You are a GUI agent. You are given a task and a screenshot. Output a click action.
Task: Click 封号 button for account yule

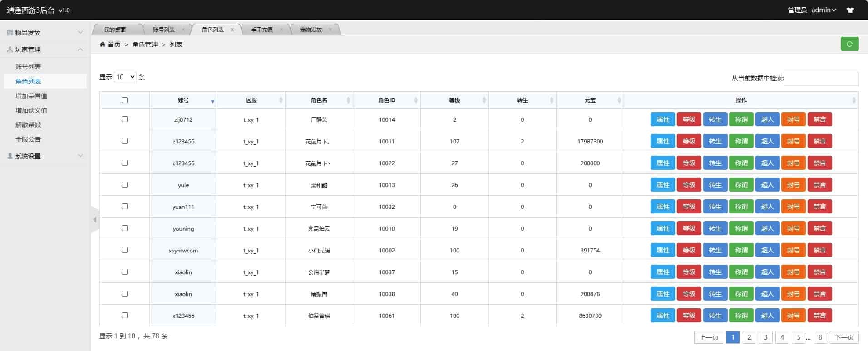pyautogui.click(x=793, y=185)
